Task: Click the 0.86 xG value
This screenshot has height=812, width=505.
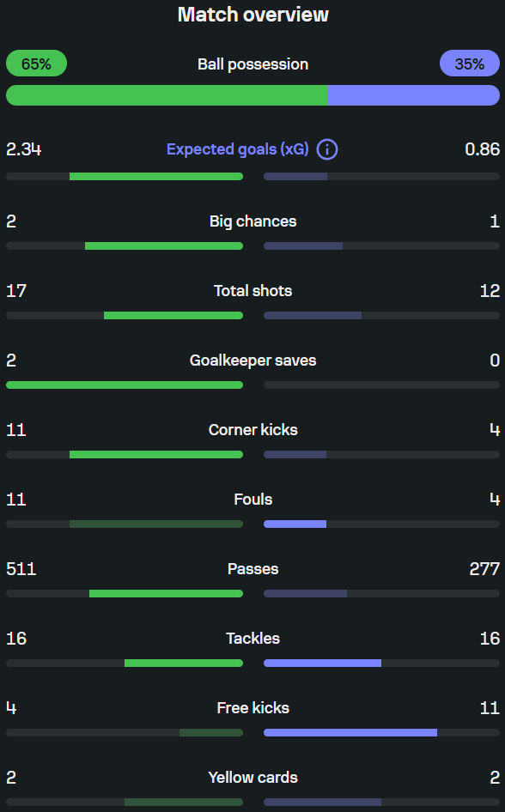Action: point(482,149)
